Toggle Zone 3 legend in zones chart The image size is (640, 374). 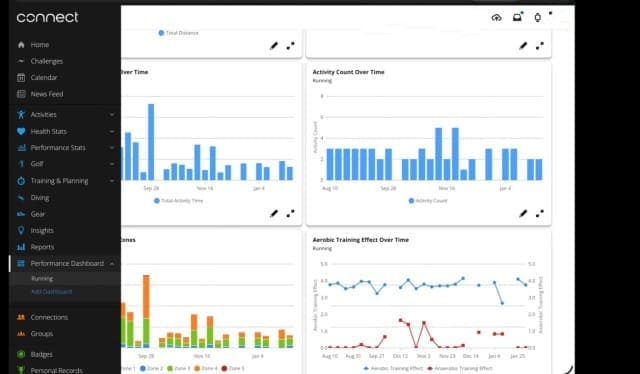coord(179,368)
